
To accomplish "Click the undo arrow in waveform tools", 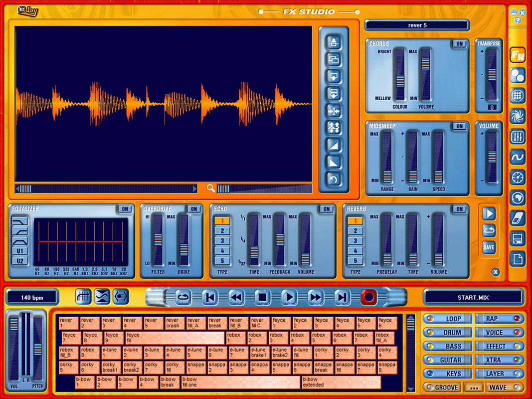I will pyautogui.click(x=334, y=179).
